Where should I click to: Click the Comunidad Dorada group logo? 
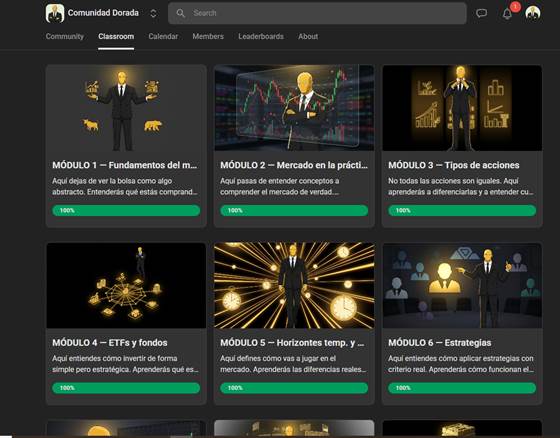(55, 13)
